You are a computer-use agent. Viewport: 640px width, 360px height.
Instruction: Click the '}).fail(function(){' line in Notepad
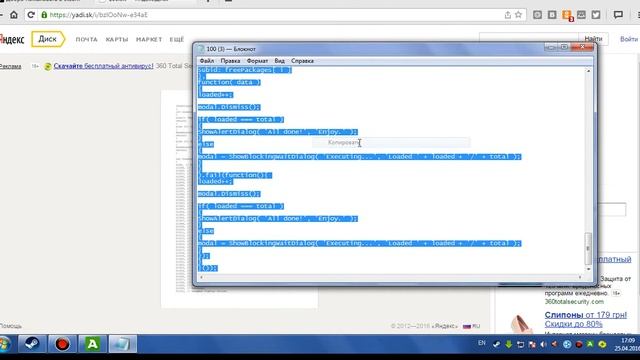[235, 175]
